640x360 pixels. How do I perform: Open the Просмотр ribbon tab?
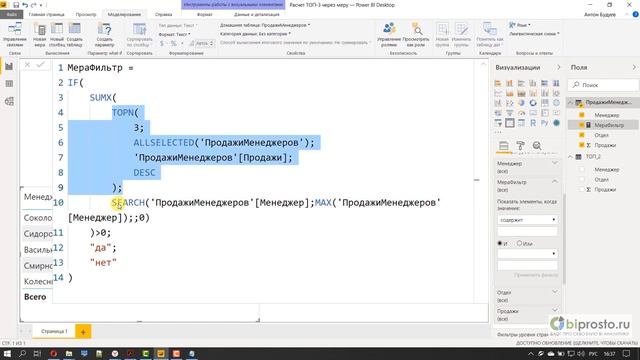click(x=86, y=14)
